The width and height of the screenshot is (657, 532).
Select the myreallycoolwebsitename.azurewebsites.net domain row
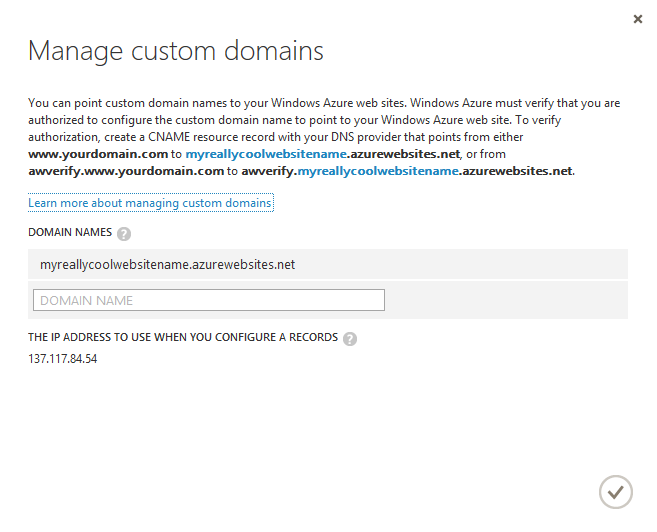[x=328, y=264]
